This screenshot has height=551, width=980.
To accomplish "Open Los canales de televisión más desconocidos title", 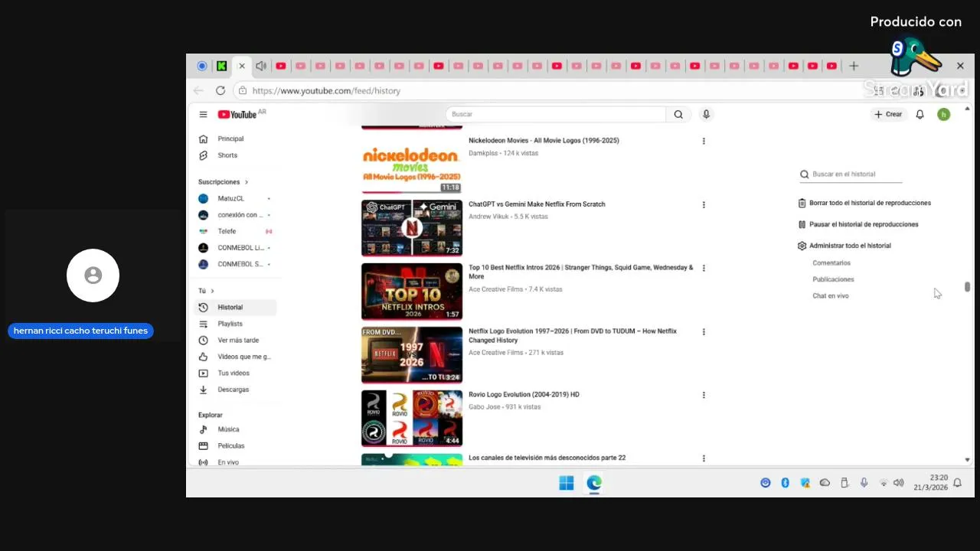I will coord(547,458).
